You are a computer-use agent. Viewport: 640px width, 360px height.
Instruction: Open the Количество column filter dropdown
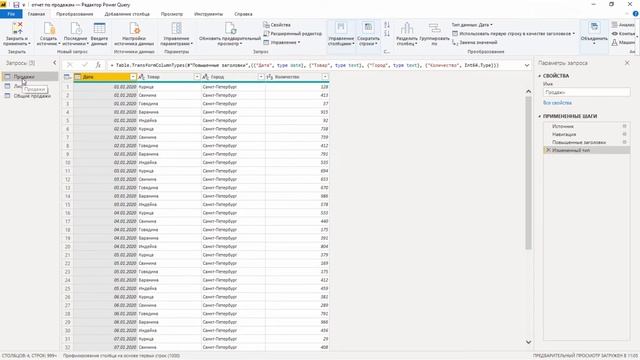[x=325, y=77]
